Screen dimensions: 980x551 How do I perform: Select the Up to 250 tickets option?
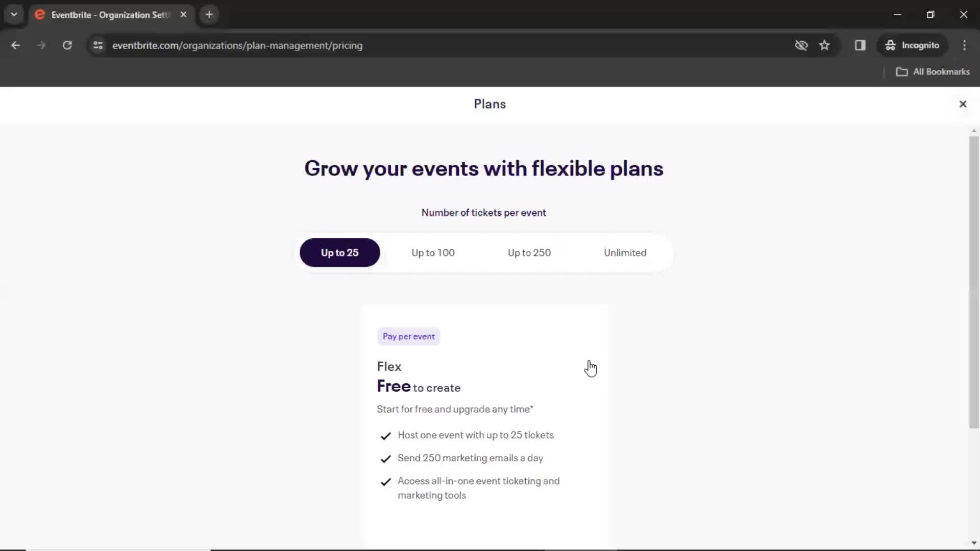[x=529, y=253]
